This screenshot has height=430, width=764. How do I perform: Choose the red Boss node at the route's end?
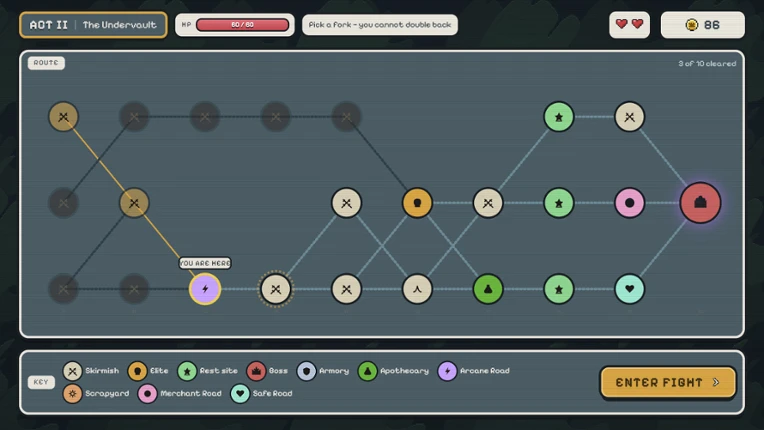[700, 203]
